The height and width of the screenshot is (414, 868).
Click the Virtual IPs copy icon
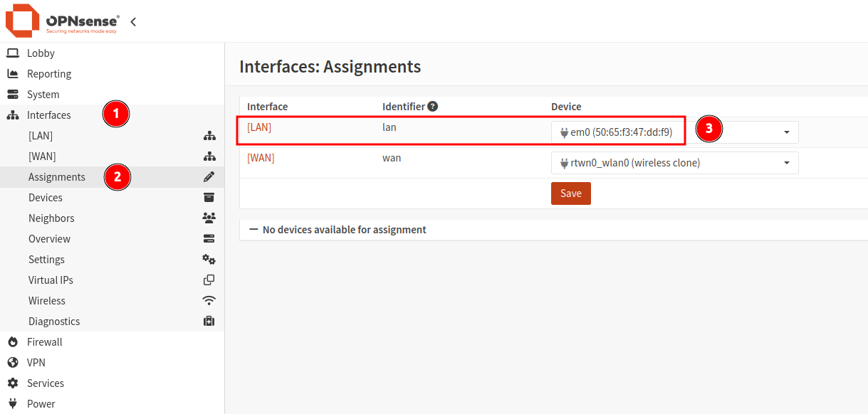[x=209, y=280]
